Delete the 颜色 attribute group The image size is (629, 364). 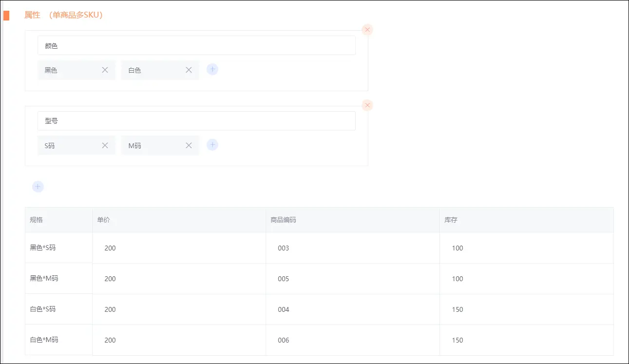(x=367, y=30)
